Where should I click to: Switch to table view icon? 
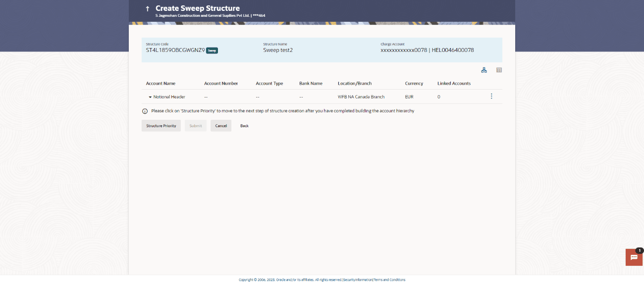(x=499, y=70)
